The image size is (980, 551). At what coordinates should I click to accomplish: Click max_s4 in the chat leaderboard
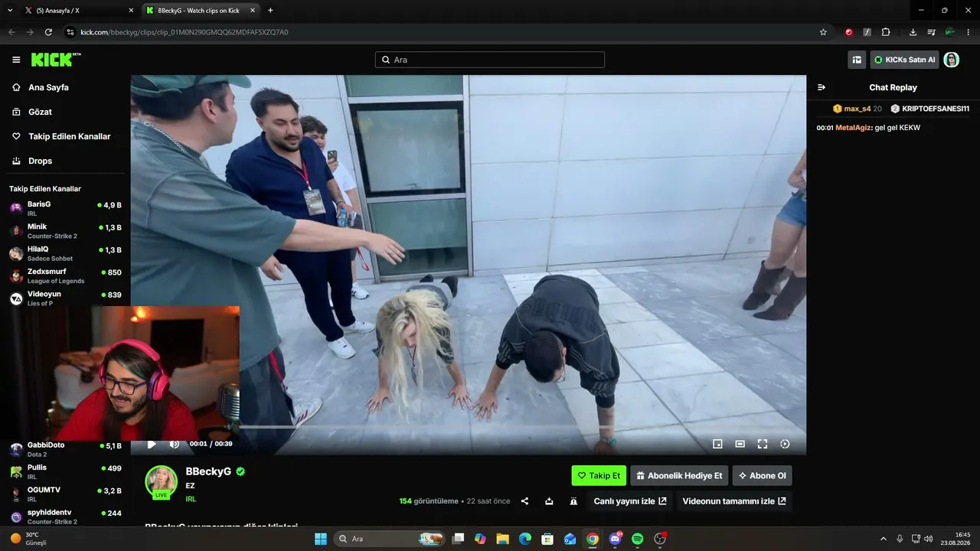857,109
